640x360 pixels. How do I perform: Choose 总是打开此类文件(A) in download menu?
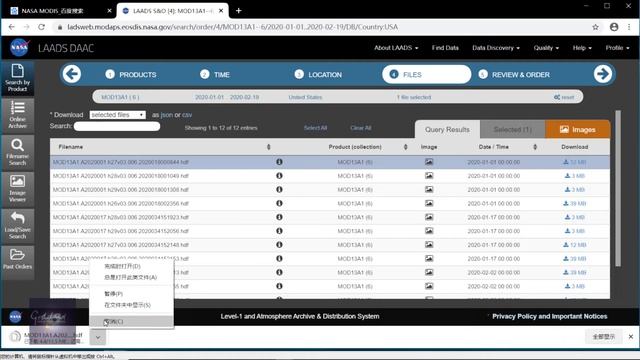[131, 278]
